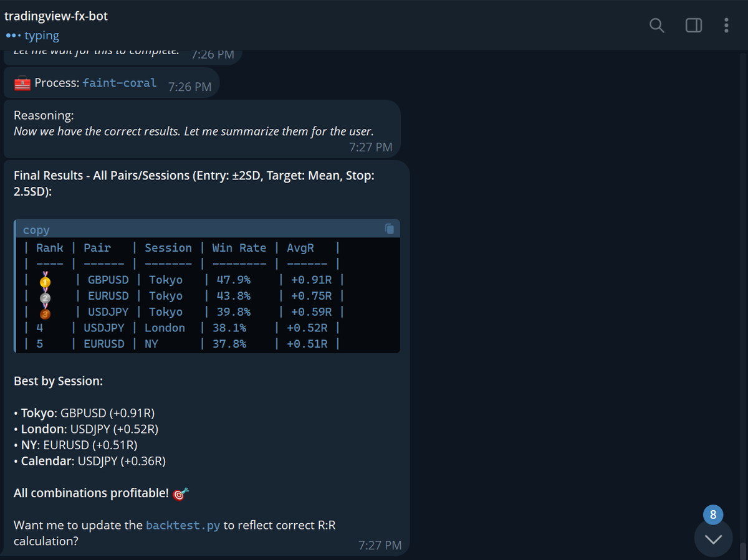Image resolution: width=748 pixels, height=560 pixels.
Task: Toggle the right sidebar panel icon
Action: pos(693,25)
